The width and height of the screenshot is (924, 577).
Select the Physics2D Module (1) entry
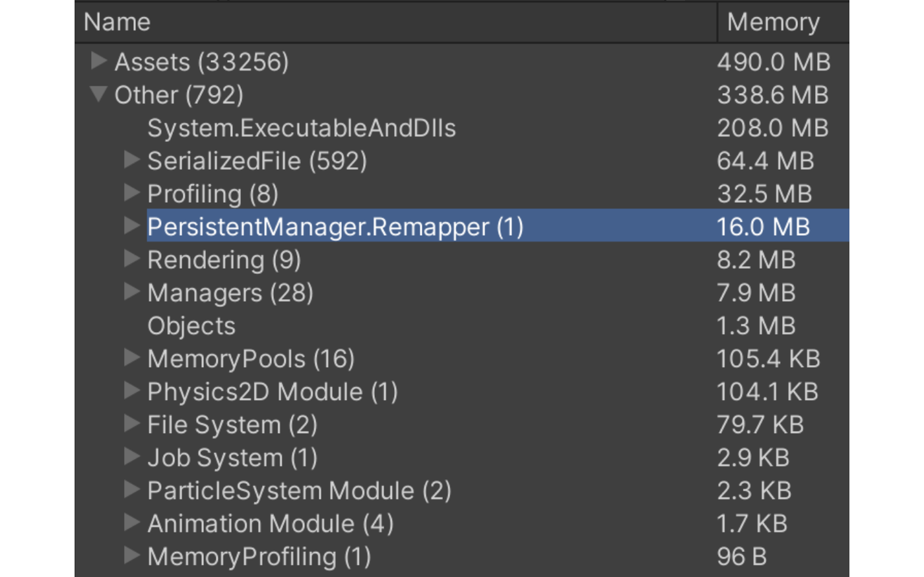coord(272,392)
